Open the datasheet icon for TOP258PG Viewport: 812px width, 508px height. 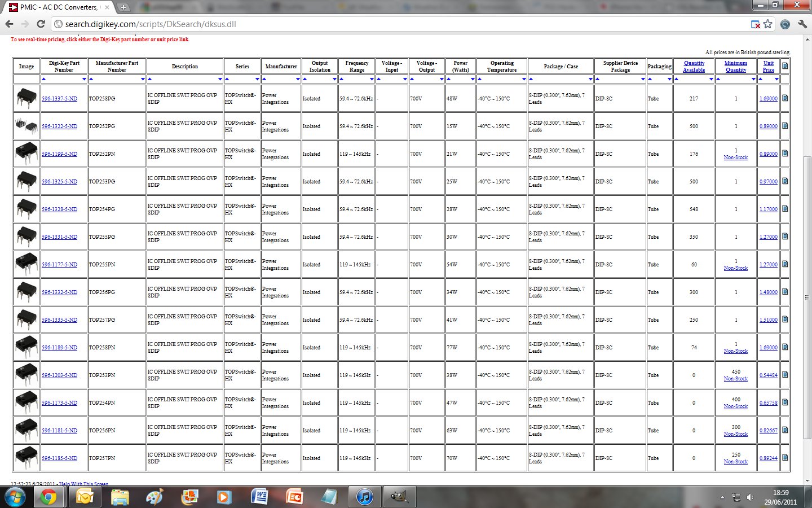click(784, 98)
